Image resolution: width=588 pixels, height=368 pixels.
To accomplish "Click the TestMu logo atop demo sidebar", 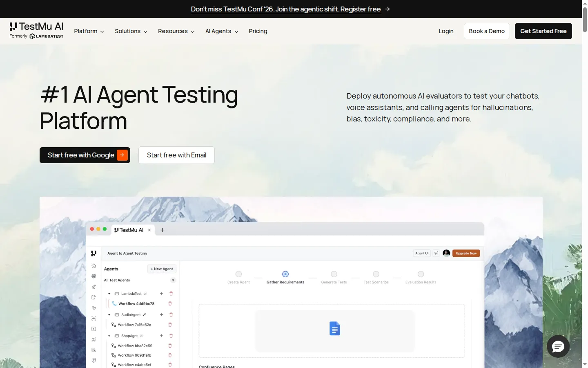I will (x=94, y=253).
